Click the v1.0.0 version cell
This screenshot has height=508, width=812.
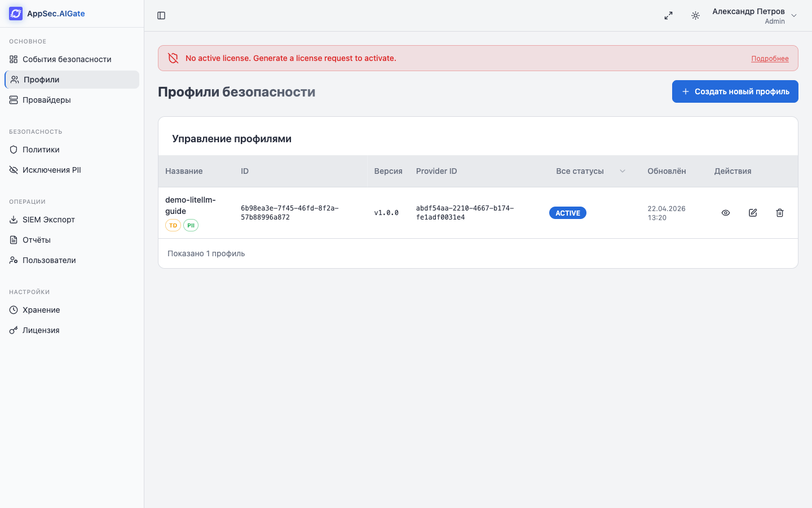tap(386, 213)
